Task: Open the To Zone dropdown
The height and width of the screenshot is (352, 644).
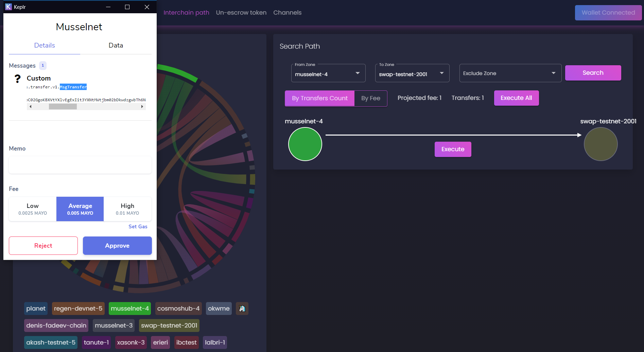Action: tap(412, 73)
